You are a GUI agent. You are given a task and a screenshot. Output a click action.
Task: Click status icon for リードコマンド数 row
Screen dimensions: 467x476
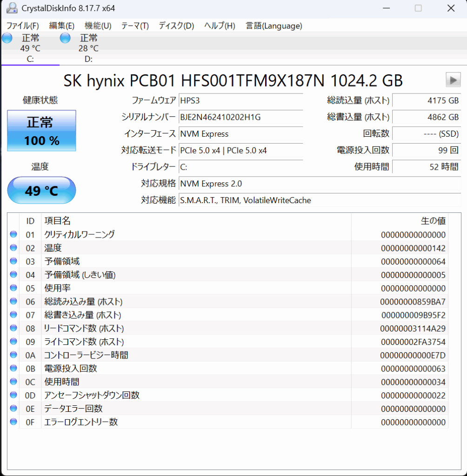13,328
